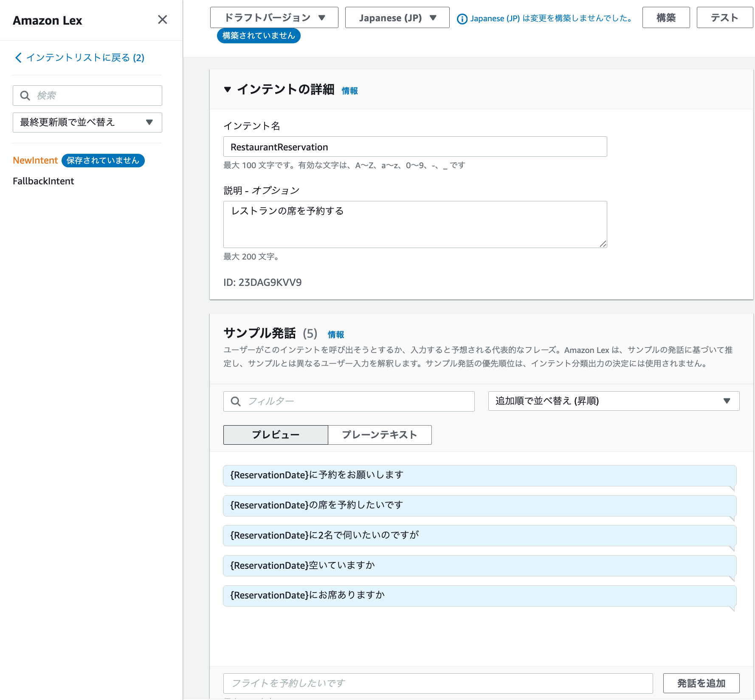755x700 pixels.
Task: Click the サンプル発話 section heading
Action: pyautogui.click(x=259, y=333)
